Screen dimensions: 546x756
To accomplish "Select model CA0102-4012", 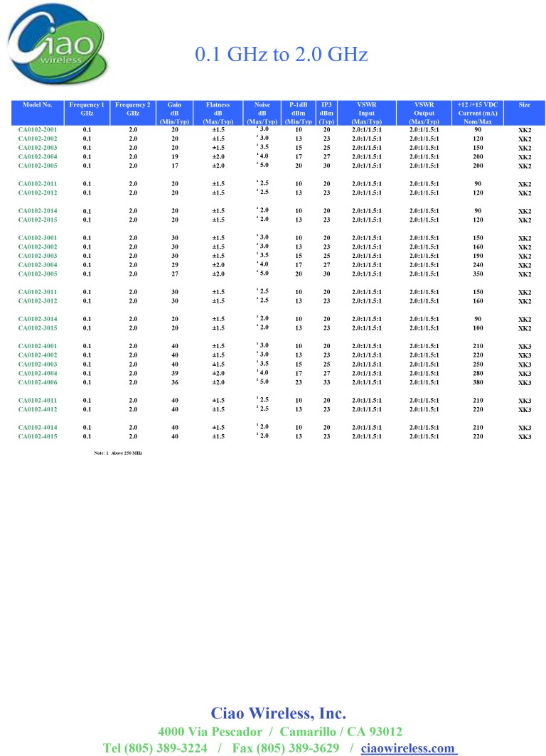I will point(38,409).
